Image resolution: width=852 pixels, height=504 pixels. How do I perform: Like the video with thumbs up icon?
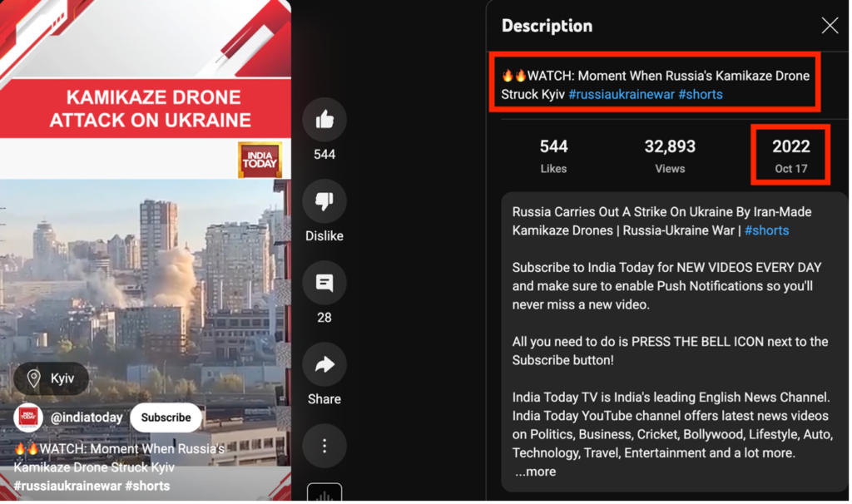pos(324,120)
